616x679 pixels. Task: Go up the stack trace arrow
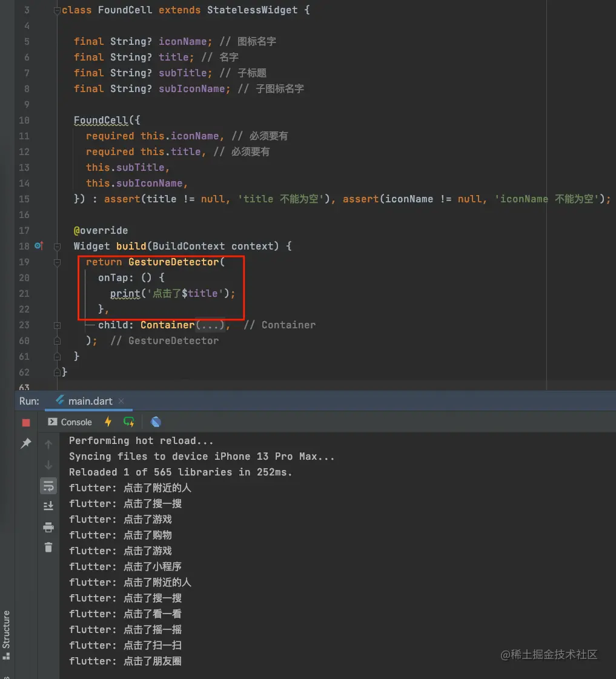tap(48, 445)
